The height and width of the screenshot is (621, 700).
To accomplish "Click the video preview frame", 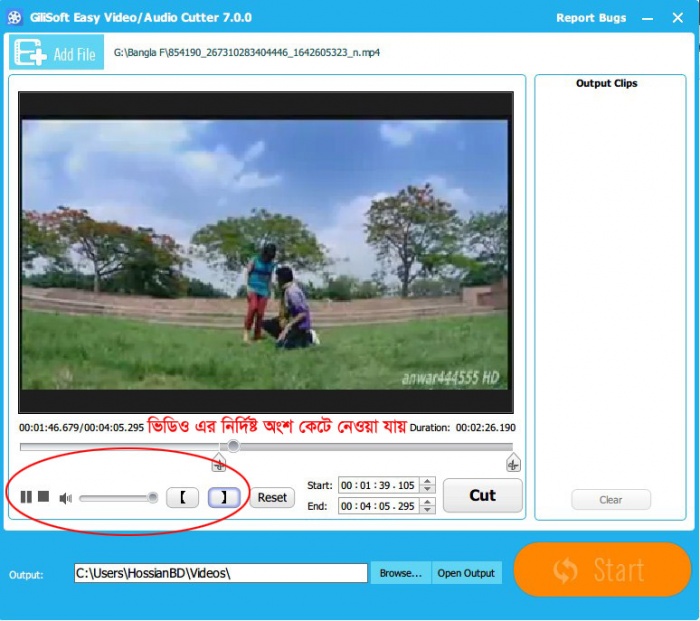I will [266, 252].
